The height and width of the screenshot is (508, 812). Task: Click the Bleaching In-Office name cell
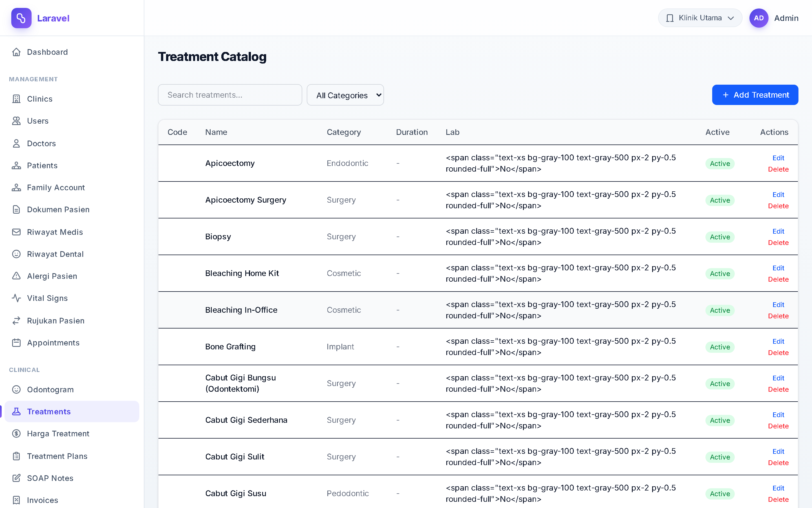click(x=241, y=310)
